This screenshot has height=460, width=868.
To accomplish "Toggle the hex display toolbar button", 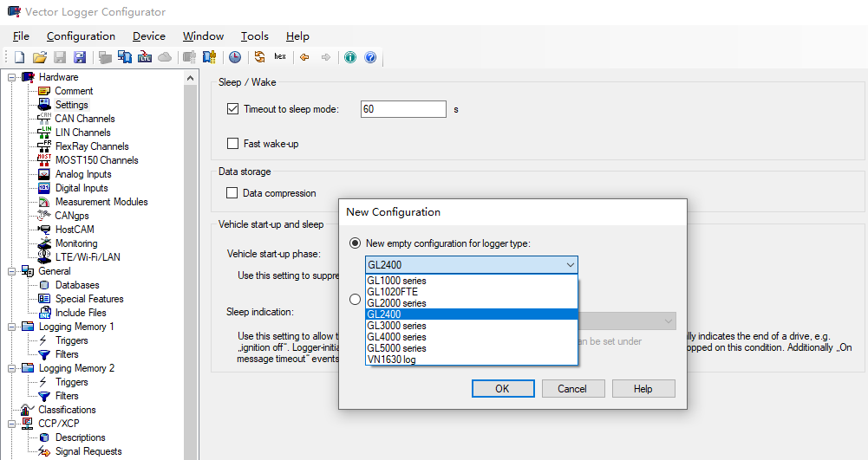I will (280, 57).
